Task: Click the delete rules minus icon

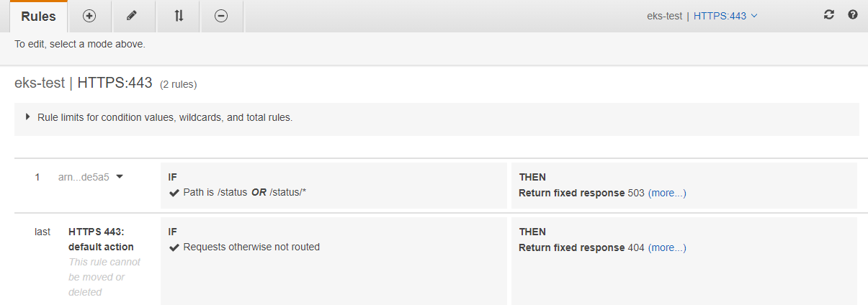Action: (221, 16)
